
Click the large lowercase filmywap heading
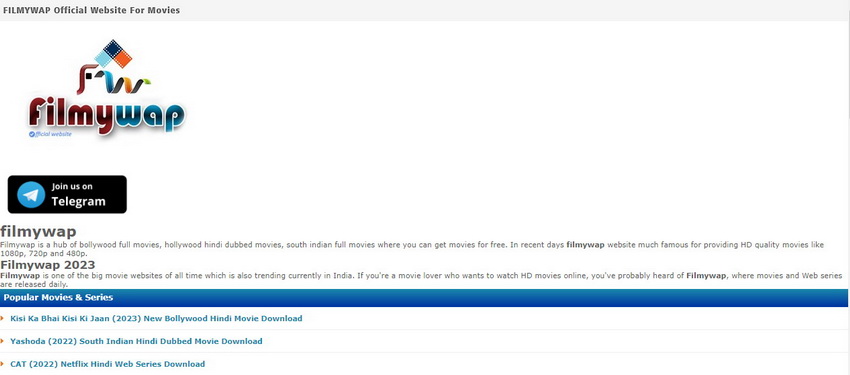[x=38, y=232]
